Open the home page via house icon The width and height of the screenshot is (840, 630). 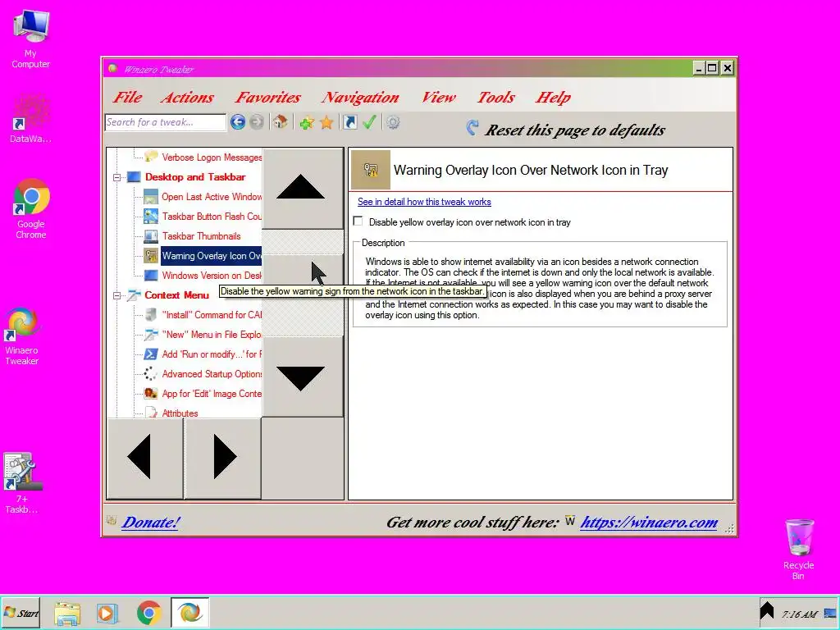point(280,123)
